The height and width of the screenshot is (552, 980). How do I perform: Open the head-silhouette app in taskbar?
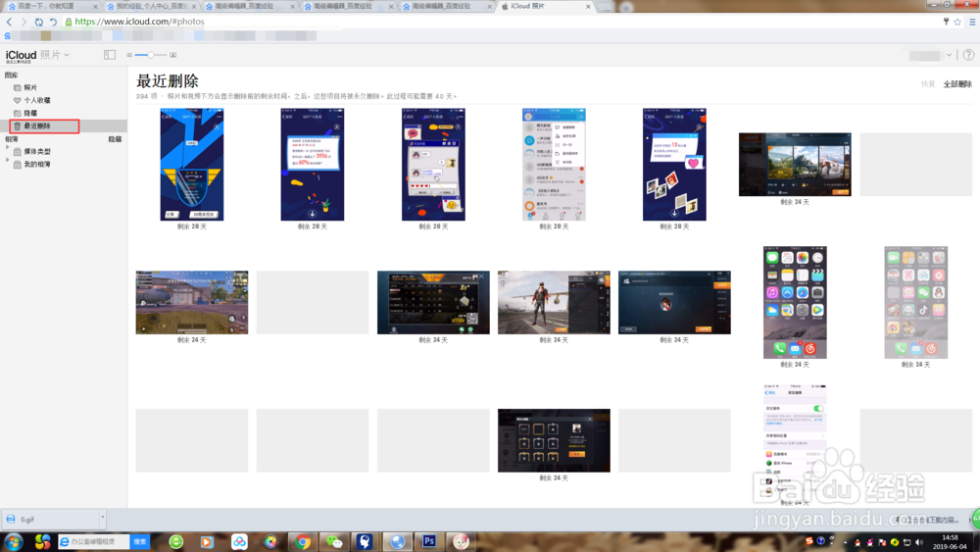tap(365, 541)
